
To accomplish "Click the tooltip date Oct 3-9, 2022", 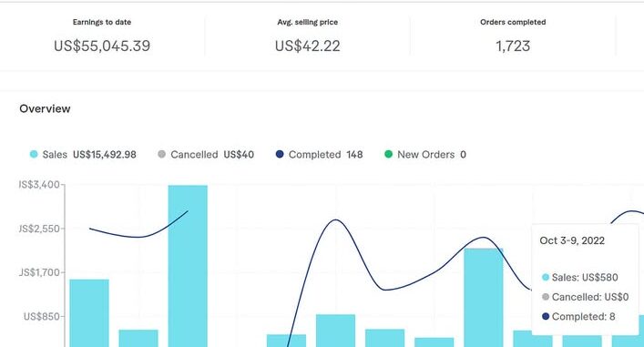I will 572,240.
